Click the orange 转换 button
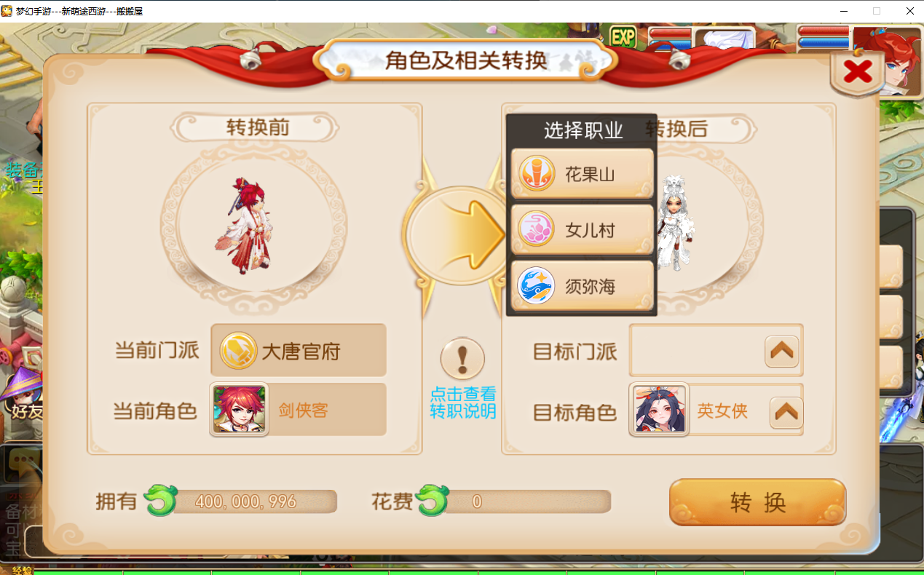Screen dimensions: 924x575 [757, 502]
